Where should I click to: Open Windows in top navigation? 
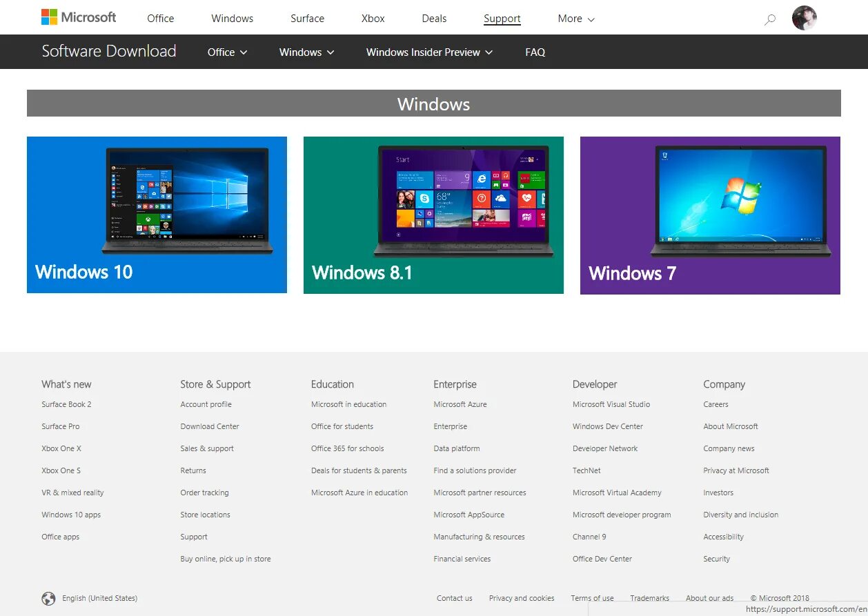pos(233,19)
